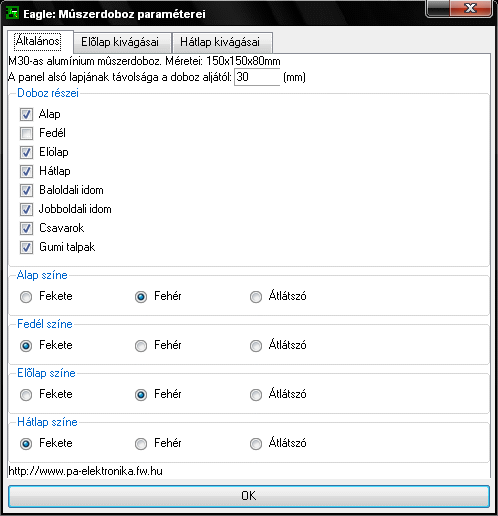The image size is (498, 516).
Task: Select Fekete for Fedél színe
Action: click(x=26, y=346)
